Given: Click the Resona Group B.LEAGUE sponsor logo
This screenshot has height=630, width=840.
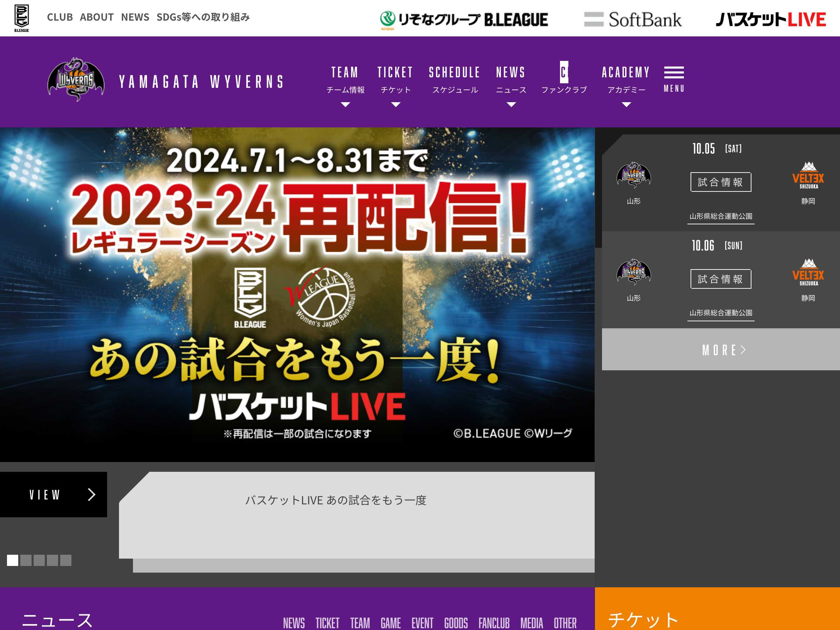Looking at the screenshot, I should click(464, 20).
